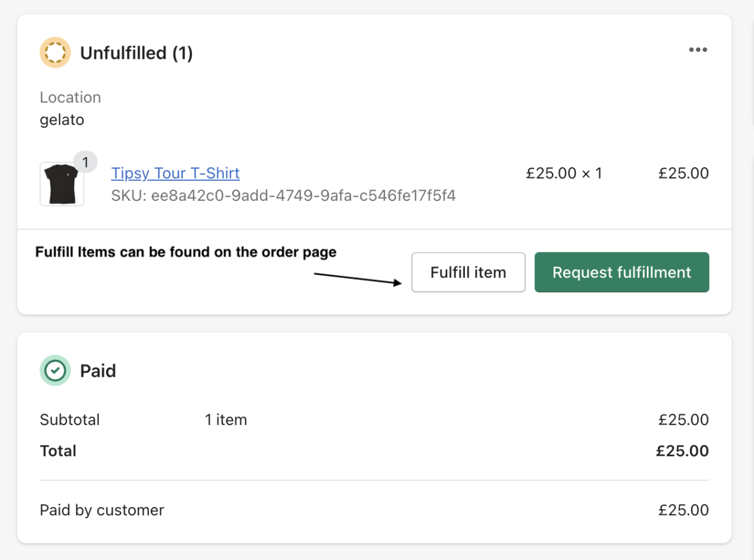This screenshot has width=754, height=560.
Task: Click the green Paid checkmark icon
Action: [x=55, y=370]
